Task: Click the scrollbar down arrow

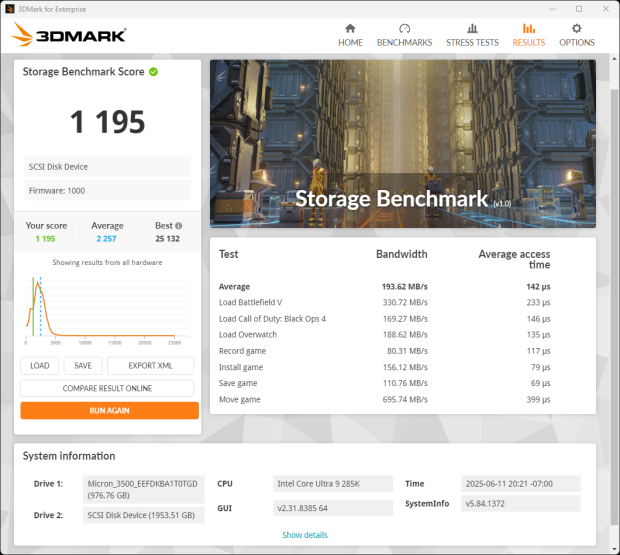Action: [614, 549]
